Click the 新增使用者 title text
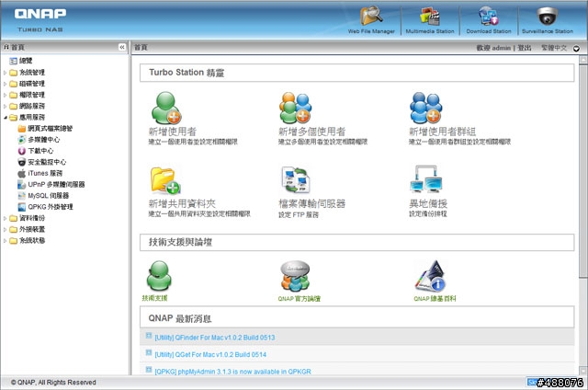This screenshot has height=390, width=588. pos(173,132)
